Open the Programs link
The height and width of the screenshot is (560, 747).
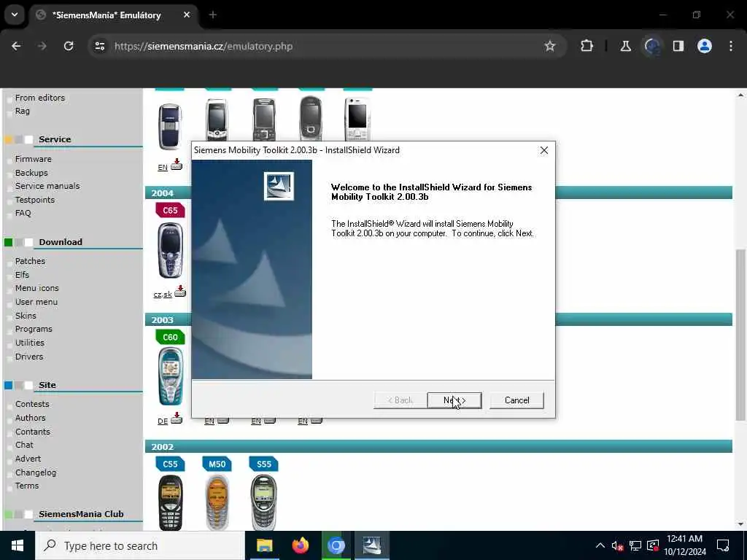(x=34, y=329)
